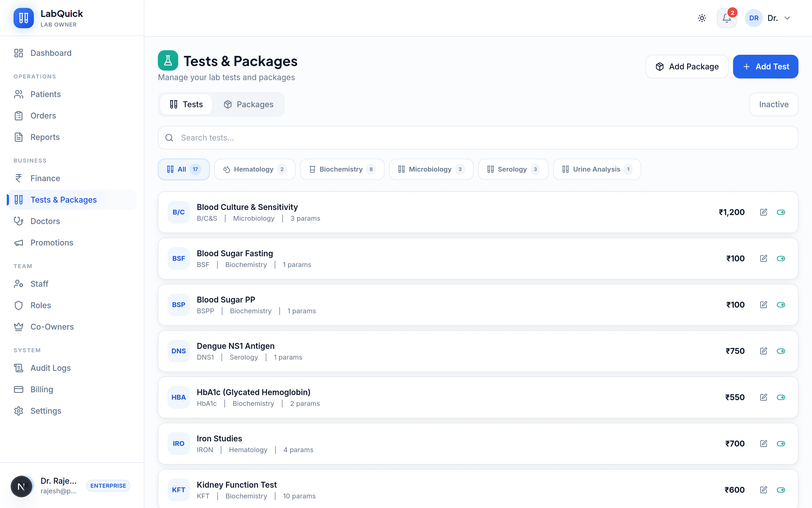This screenshot has width=812, height=508.
Task: Open Staff management
Action: tap(72, 284)
